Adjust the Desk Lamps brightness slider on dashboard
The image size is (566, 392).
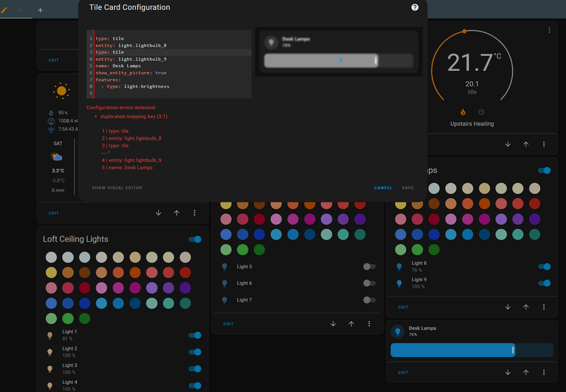(471, 350)
